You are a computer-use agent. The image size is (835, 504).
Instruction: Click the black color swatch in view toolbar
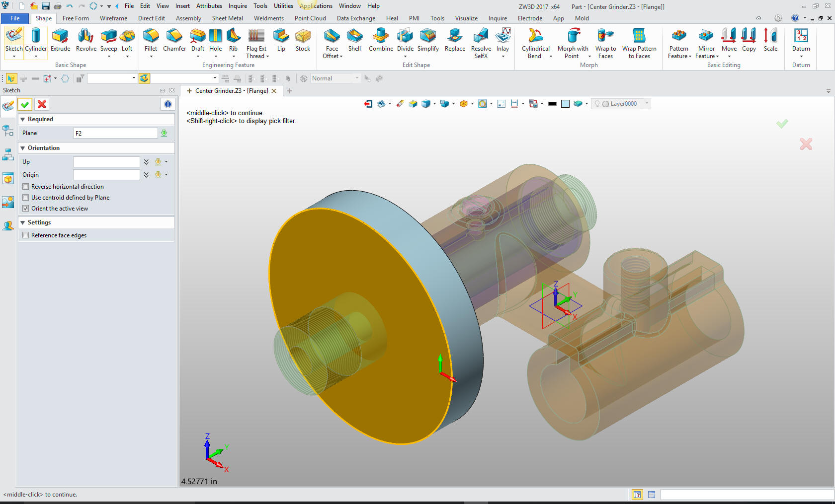552,104
